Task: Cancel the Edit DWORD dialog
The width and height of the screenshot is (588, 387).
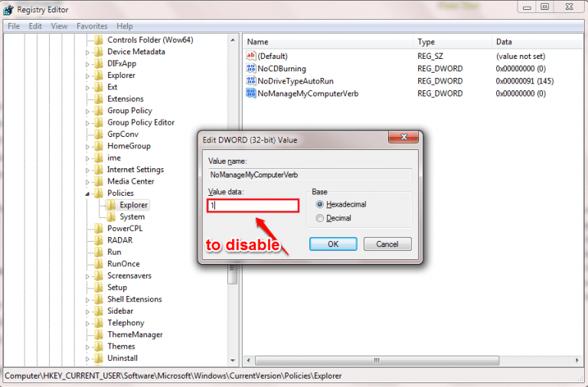Action: click(x=387, y=244)
